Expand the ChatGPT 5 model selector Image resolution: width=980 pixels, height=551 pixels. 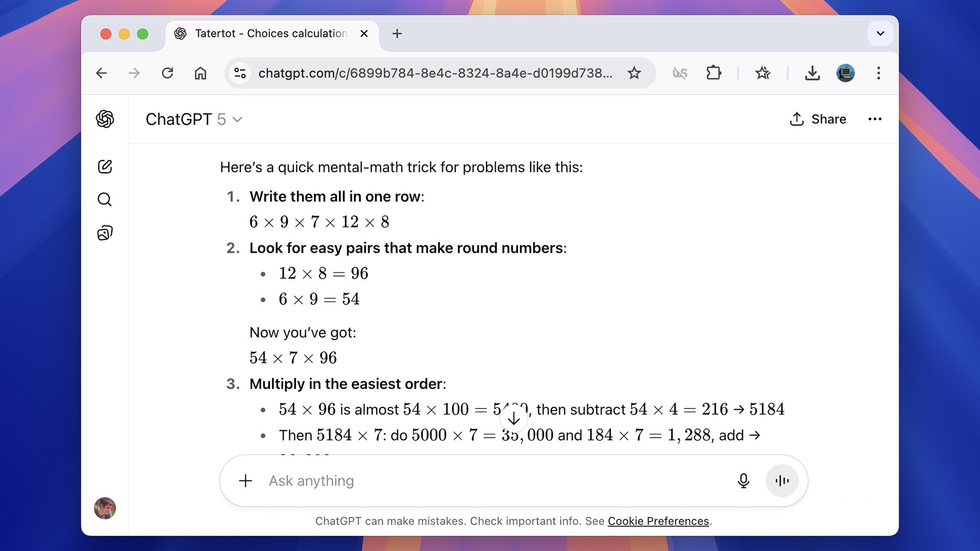(194, 119)
